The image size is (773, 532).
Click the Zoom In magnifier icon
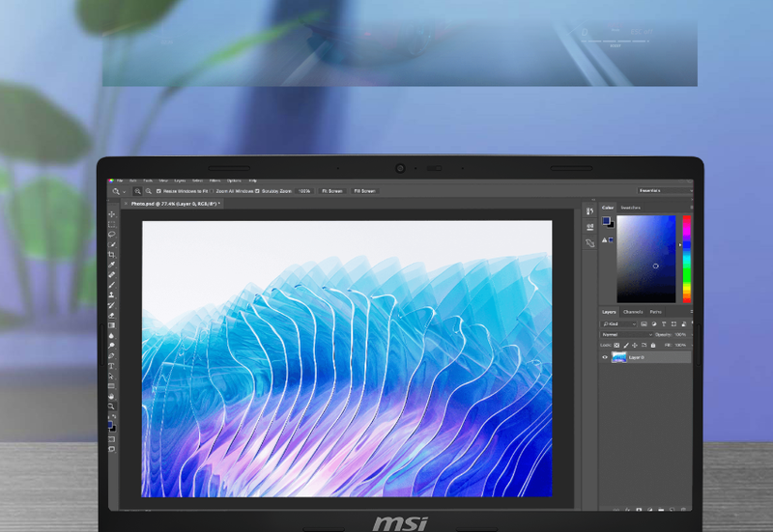tap(138, 191)
